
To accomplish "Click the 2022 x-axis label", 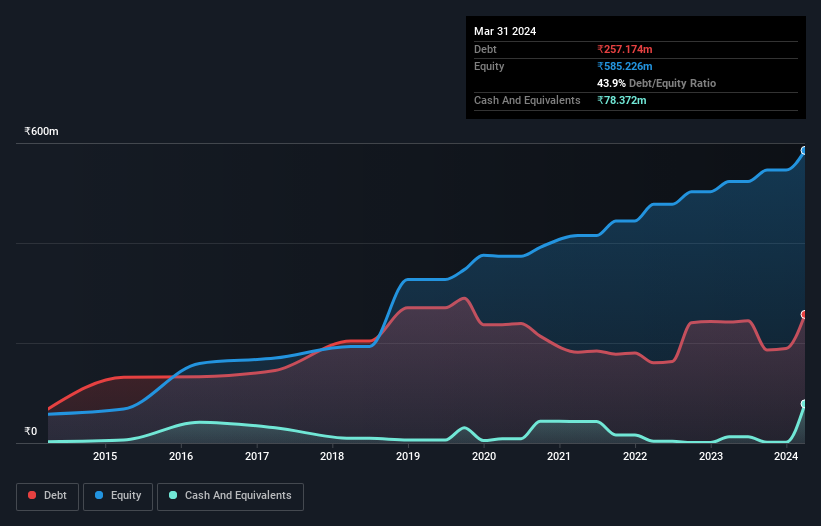I will pos(635,456).
